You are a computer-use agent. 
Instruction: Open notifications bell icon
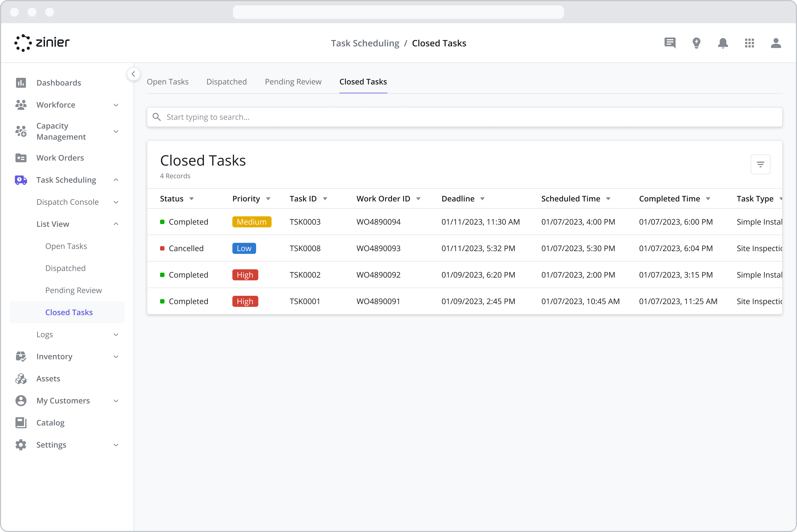click(723, 43)
